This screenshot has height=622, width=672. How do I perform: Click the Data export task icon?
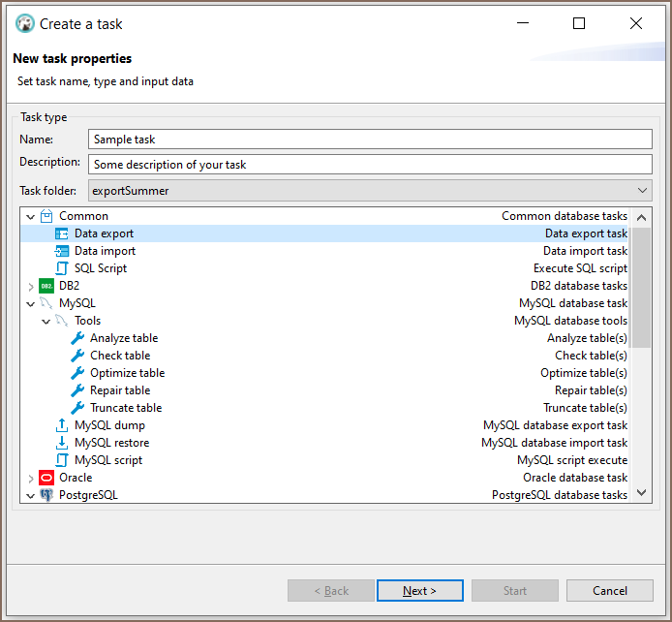coord(62,233)
